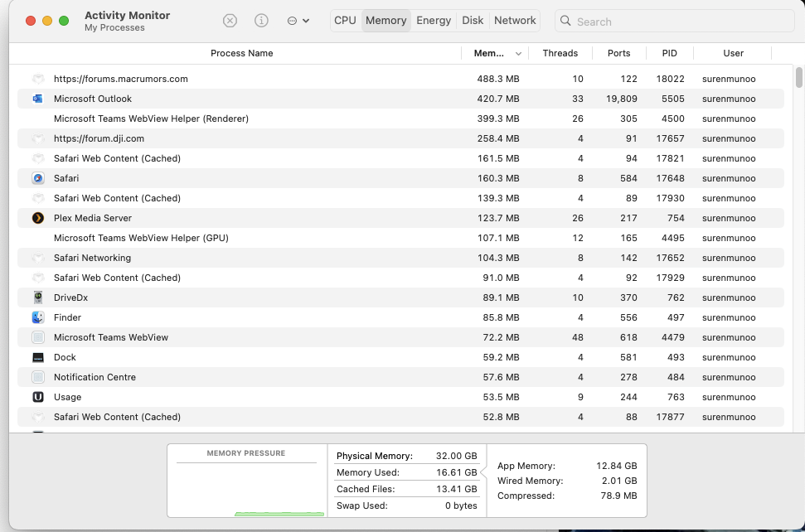Screen dimensions: 805x532
Task: Open the more options ellipsis dropdown
Action: 298,21
